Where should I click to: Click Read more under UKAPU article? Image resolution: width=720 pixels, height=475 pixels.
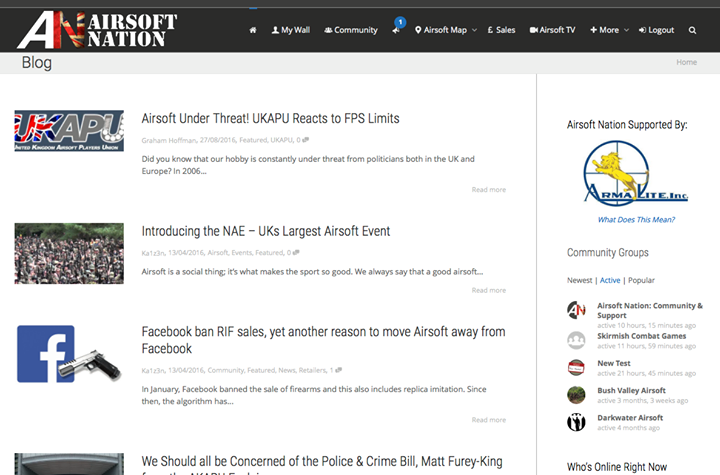[x=489, y=189]
